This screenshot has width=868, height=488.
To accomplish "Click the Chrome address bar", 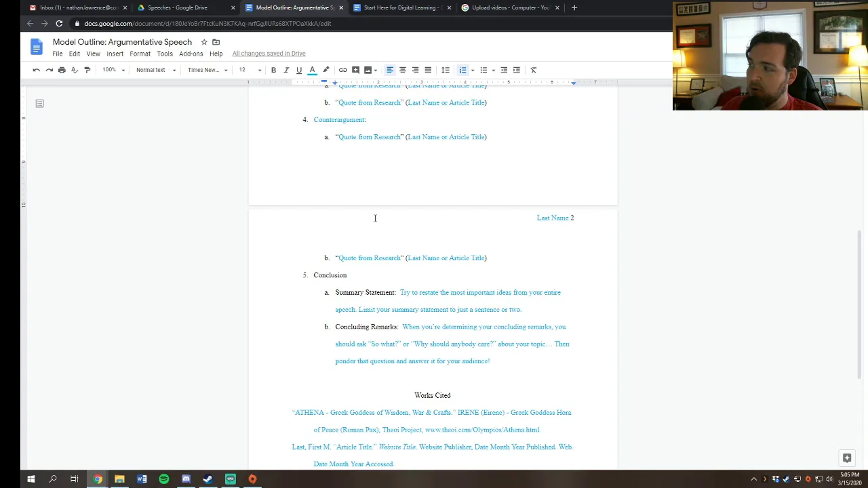I will [x=366, y=24].
